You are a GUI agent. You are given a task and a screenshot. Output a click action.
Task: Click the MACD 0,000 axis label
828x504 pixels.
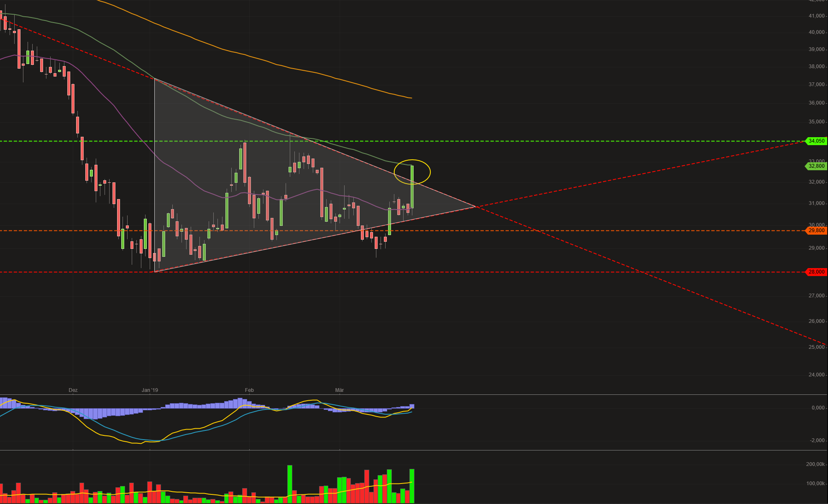pos(818,408)
